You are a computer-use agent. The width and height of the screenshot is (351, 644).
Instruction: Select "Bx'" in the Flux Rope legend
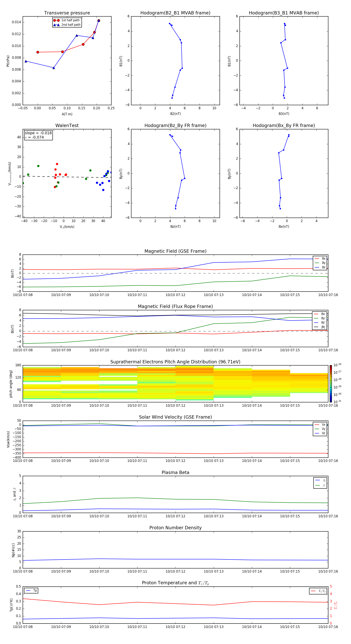(320, 314)
